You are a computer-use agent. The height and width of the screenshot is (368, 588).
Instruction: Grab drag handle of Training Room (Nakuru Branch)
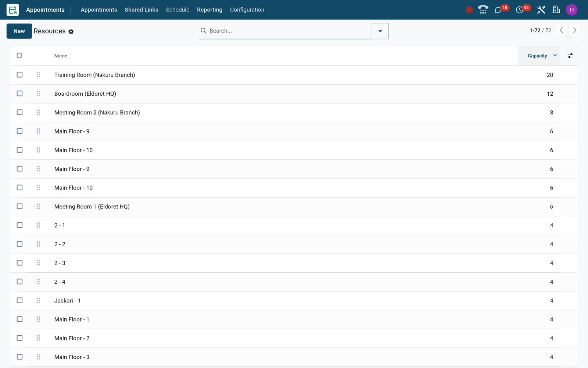click(38, 75)
